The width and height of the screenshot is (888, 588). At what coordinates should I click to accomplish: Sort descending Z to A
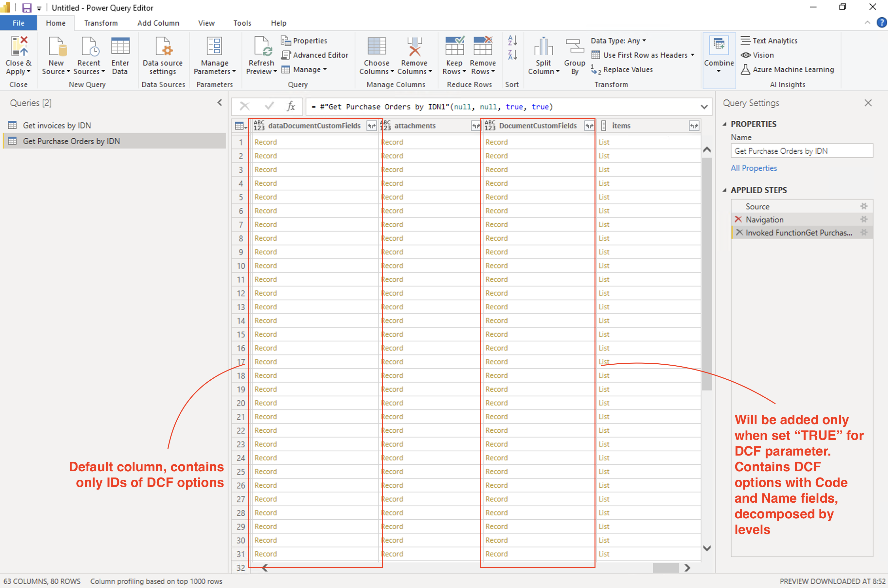[x=512, y=55]
